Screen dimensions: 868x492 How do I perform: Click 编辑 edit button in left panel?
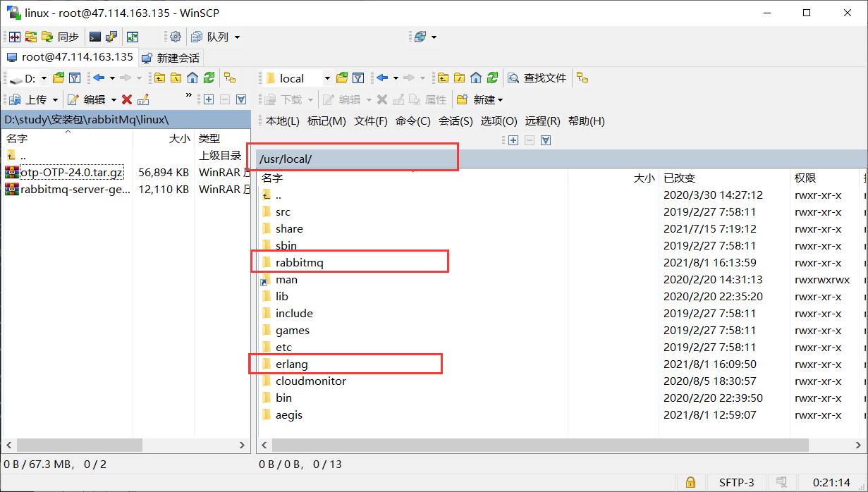(x=87, y=99)
